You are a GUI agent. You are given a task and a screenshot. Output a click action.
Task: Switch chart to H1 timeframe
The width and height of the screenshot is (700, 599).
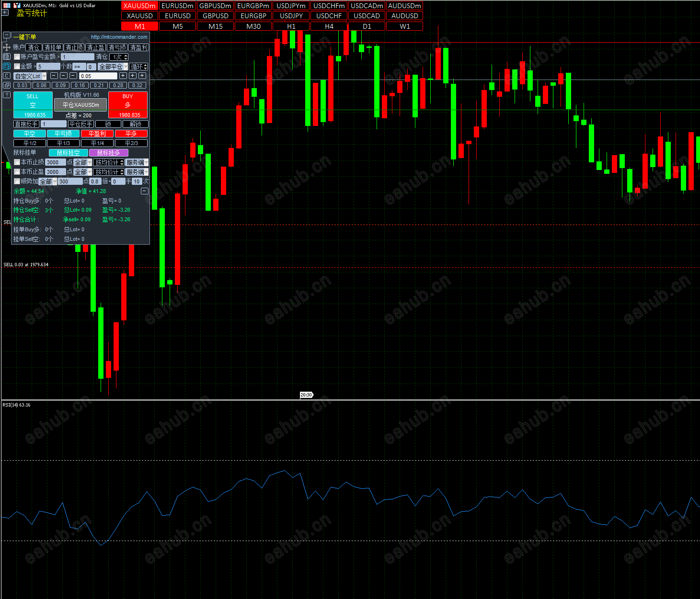[x=291, y=26]
